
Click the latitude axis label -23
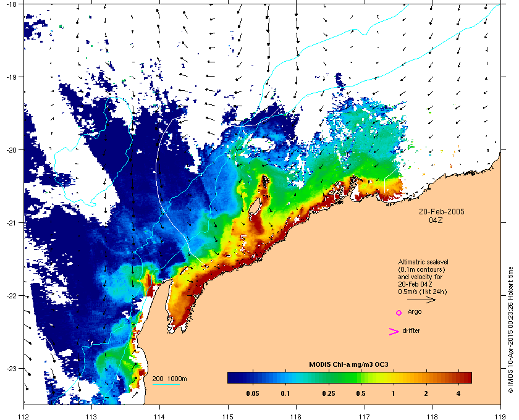coord(11,368)
